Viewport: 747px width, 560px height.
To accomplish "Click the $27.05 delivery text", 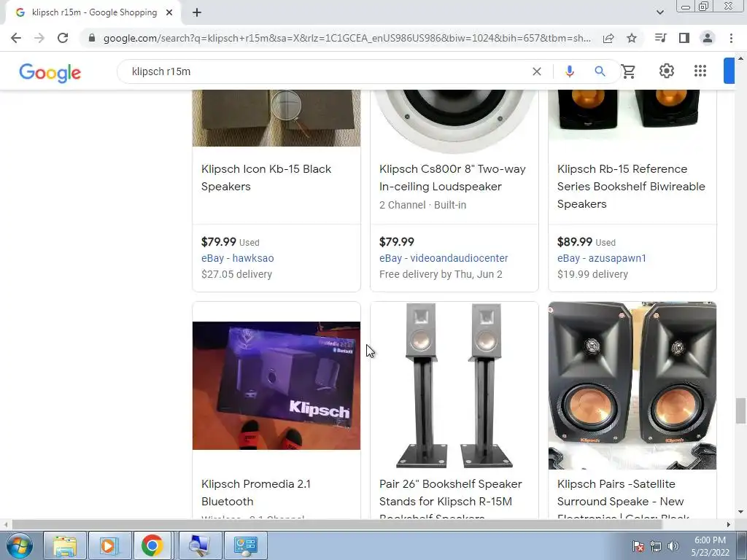I will coord(236,274).
